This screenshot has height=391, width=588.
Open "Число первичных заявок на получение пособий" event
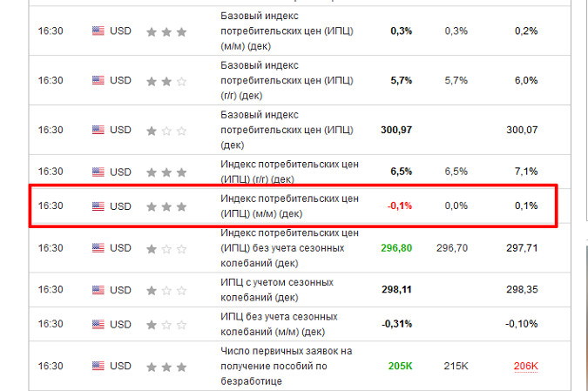pyautogui.click(x=286, y=366)
